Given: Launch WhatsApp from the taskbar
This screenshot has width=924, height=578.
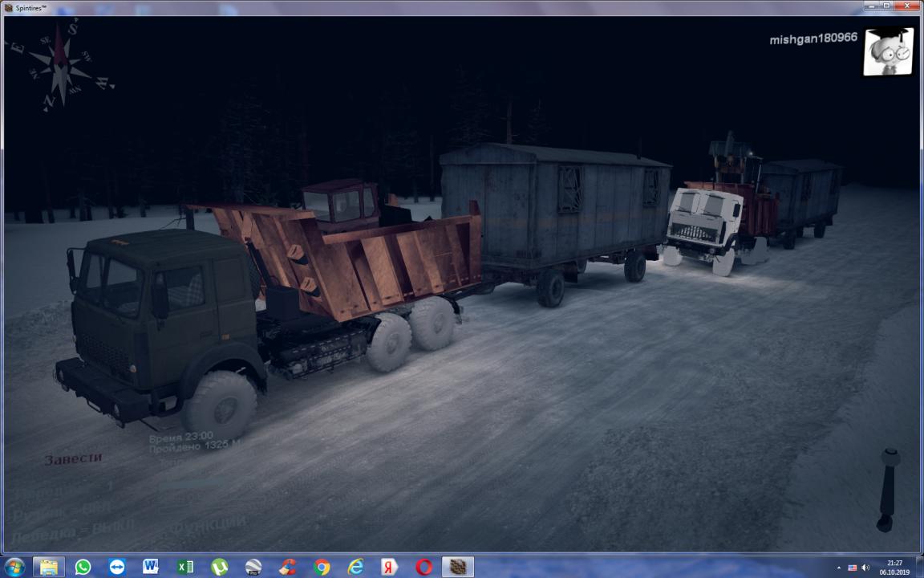Looking at the screenshot, I should pos(83,567).
